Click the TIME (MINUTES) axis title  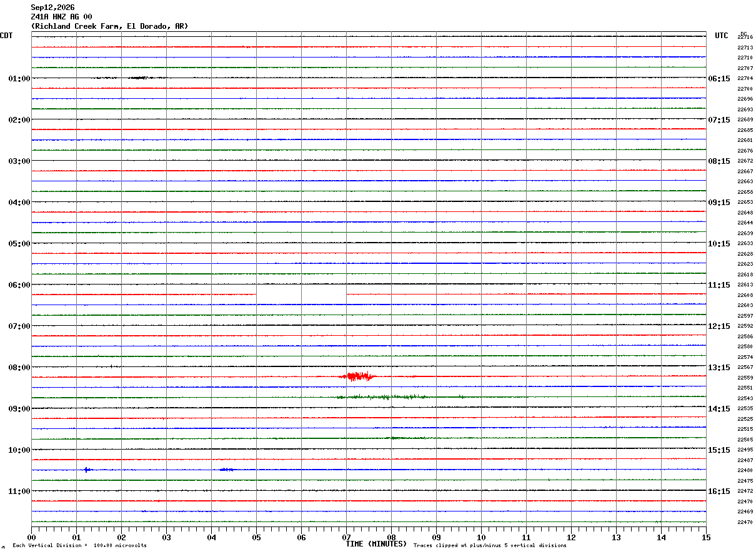[x=376, y=544]
